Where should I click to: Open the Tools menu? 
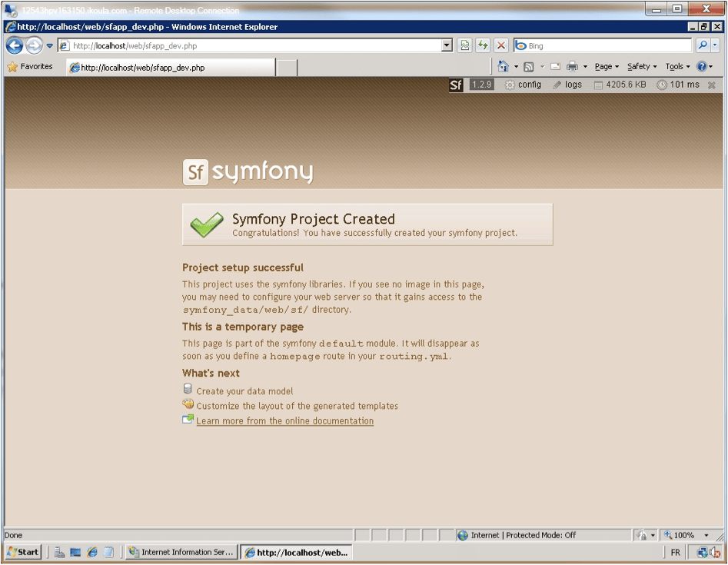(677, 66)
